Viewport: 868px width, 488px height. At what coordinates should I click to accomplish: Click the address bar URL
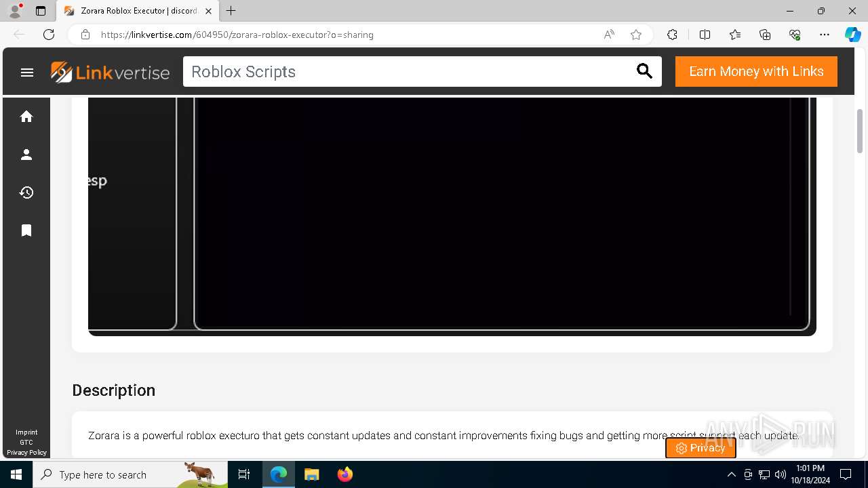click(x=237, y=35)
